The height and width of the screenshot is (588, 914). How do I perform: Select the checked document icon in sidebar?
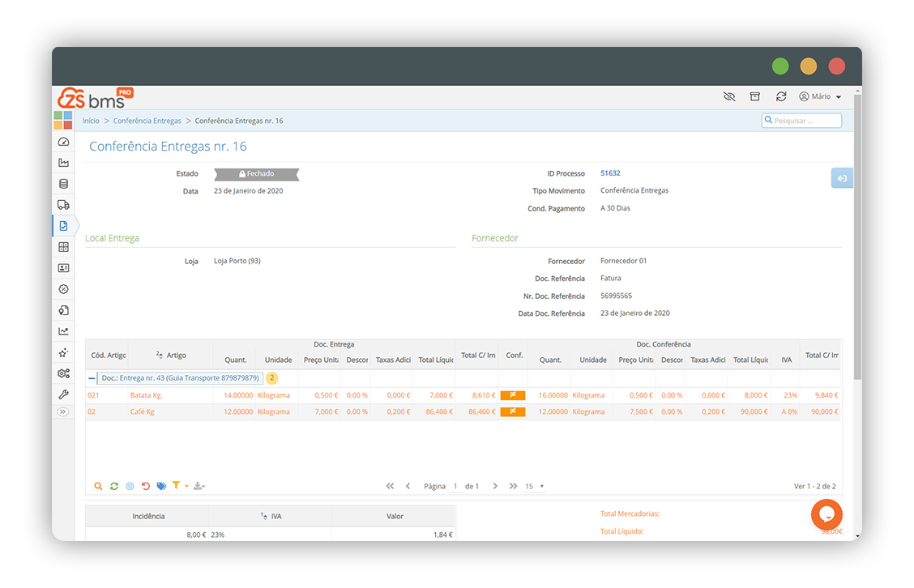pos(63,225)
